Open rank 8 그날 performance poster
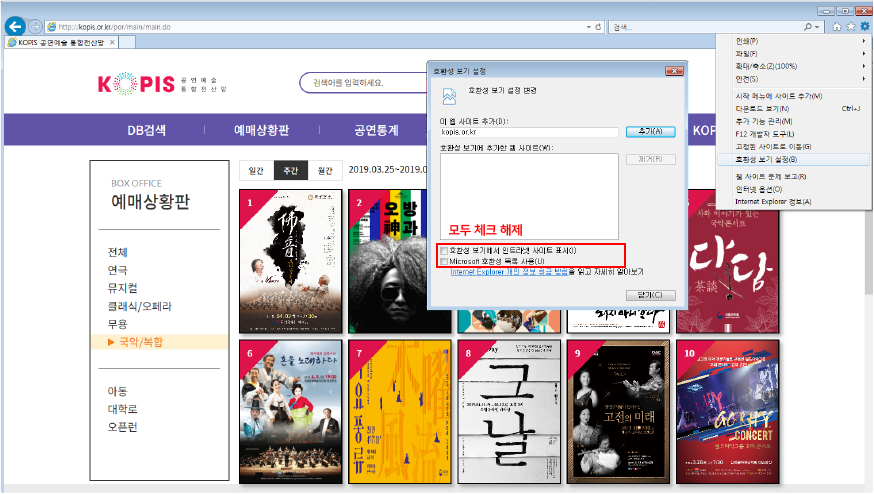This screenshot has height=494, width=874. (509, 411)
